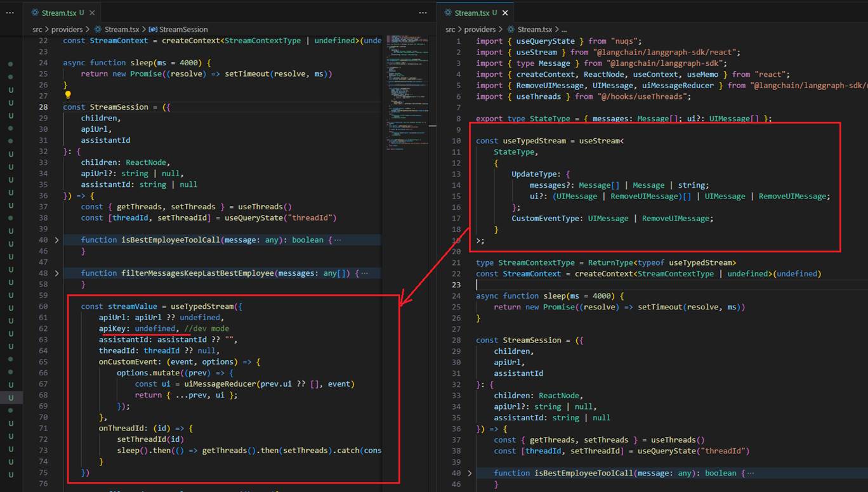Click "streamValue" on line 60
Image resolution: width=868 pixels, height=492 pixels.
coord(132,306)
